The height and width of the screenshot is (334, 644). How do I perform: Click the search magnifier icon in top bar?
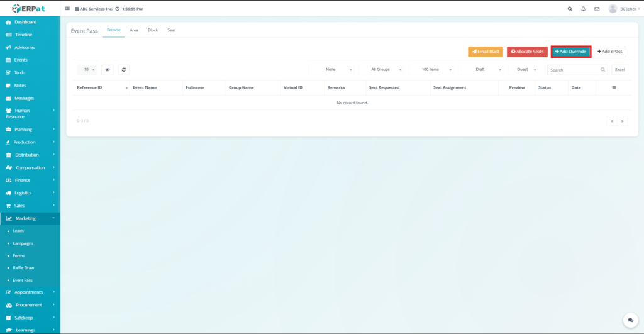click(570, 9)
